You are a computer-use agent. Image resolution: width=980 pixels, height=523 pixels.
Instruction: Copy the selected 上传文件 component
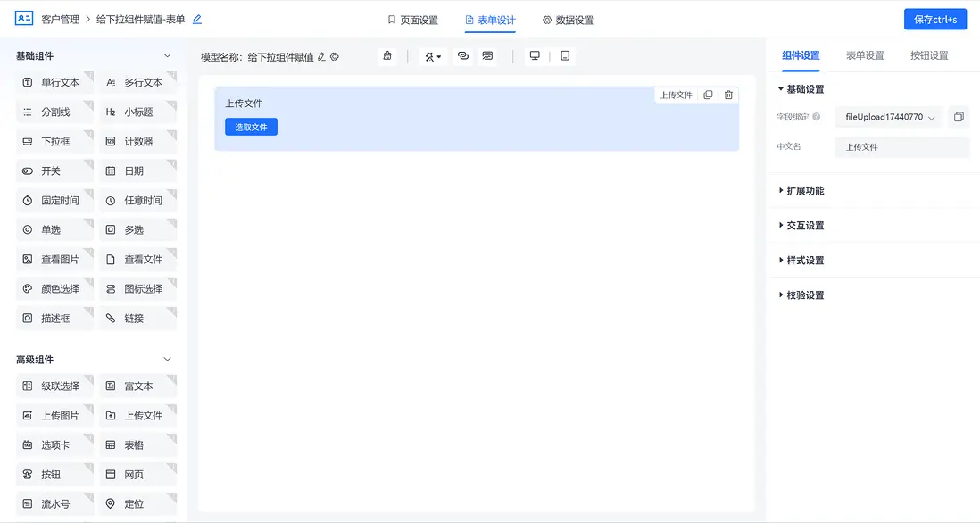708,94
